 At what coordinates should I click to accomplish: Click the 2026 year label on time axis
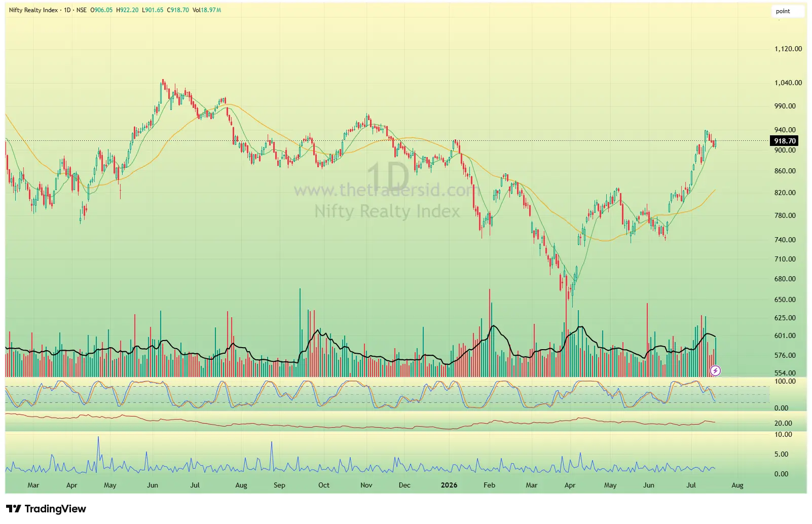[449, 485]
